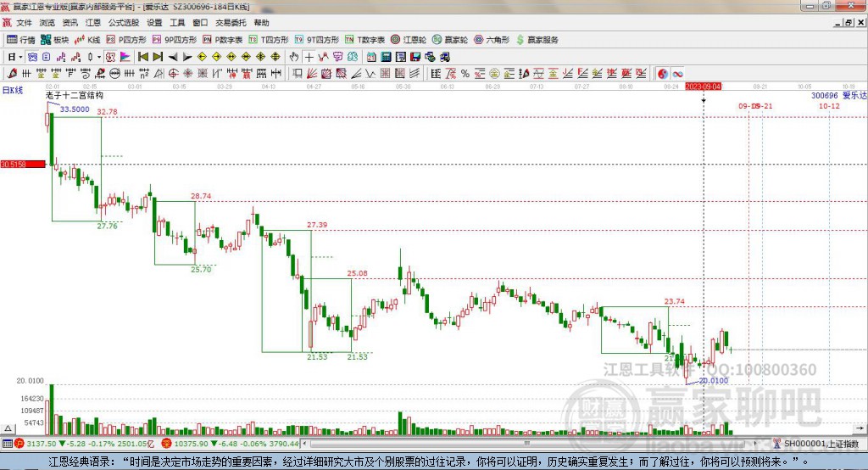Click the 板块 toolbar button

55,40
